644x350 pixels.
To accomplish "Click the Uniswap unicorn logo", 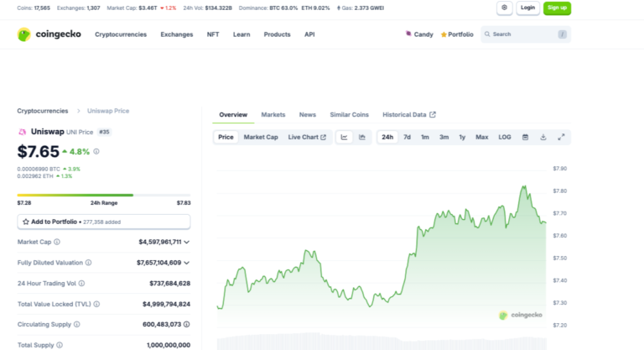I will click(x=22, y=132).
